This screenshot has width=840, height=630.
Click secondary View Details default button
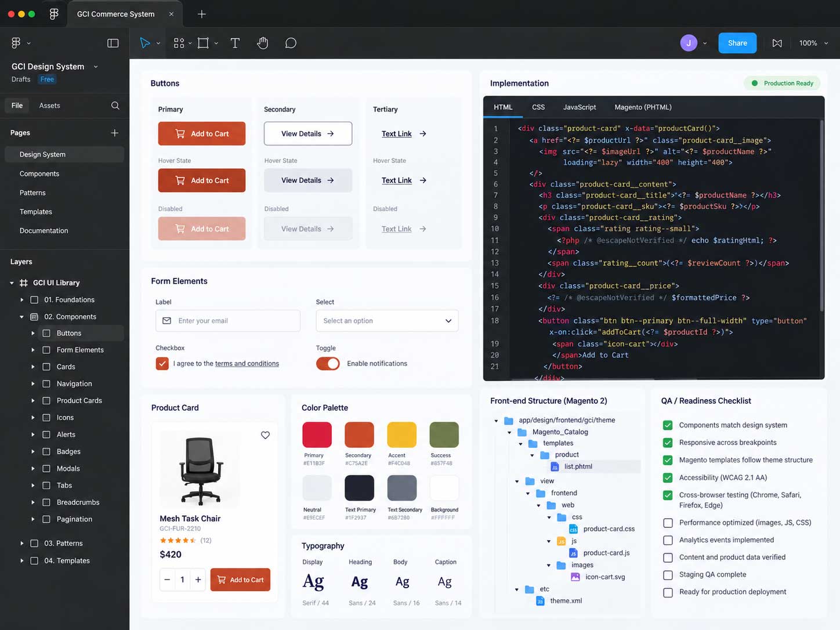pos(308,133)
